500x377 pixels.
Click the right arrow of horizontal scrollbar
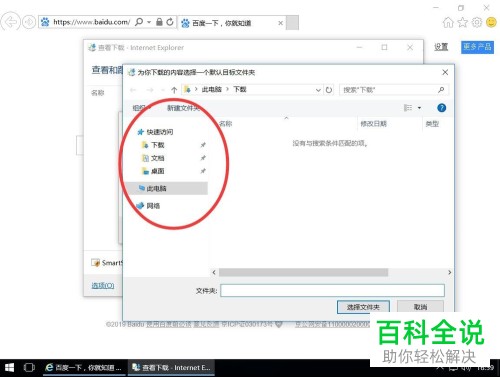coord(449,272)
